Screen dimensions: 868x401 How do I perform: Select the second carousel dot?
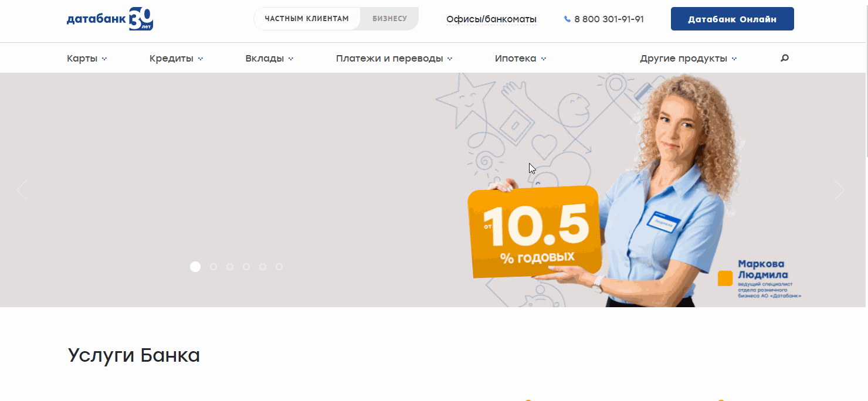(212, 266)
